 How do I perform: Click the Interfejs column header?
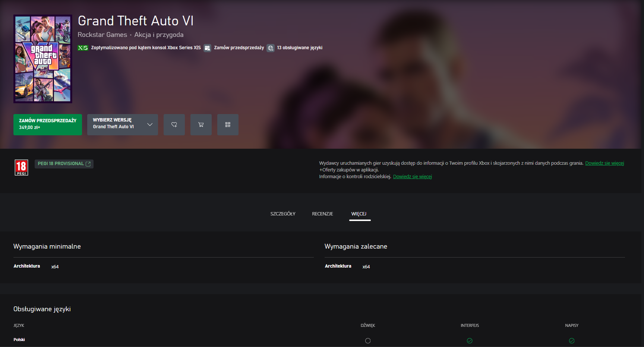(470, 325)
